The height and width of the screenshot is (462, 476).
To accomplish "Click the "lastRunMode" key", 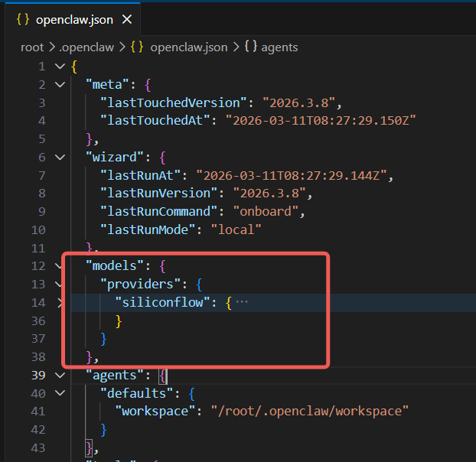I will click(x=148, y=229).
